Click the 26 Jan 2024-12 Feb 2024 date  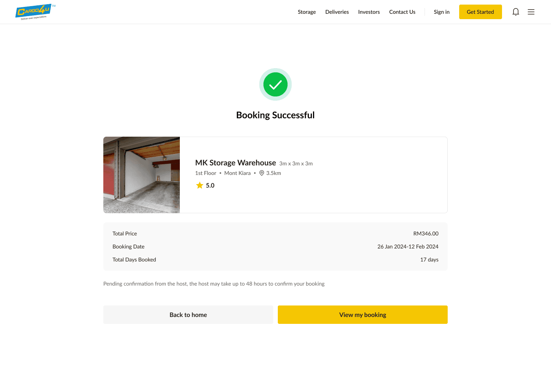pyautogui.click(x=408, y=247)
